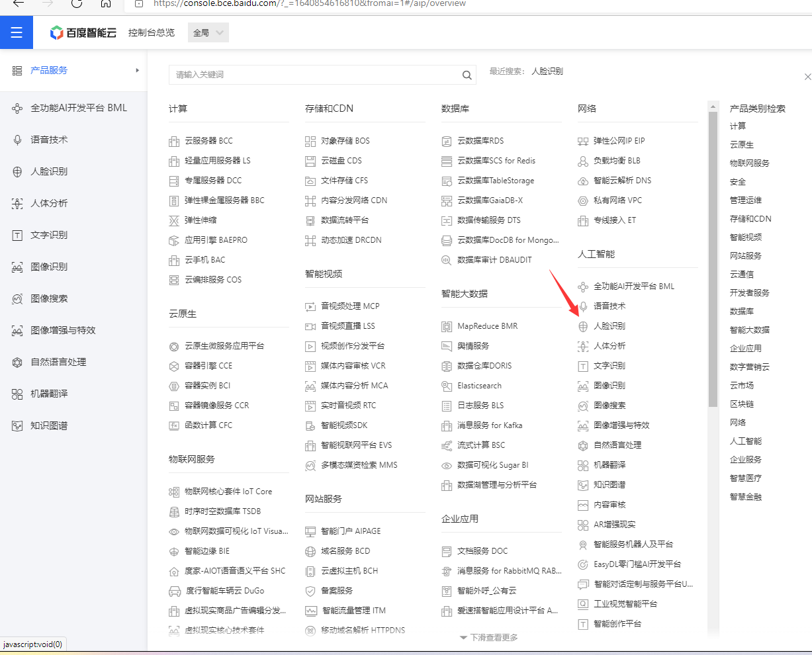The image size is (812, 655).
Task: Click the 人体分析 icon in left sidebar
Action: (x=17, y=203)
